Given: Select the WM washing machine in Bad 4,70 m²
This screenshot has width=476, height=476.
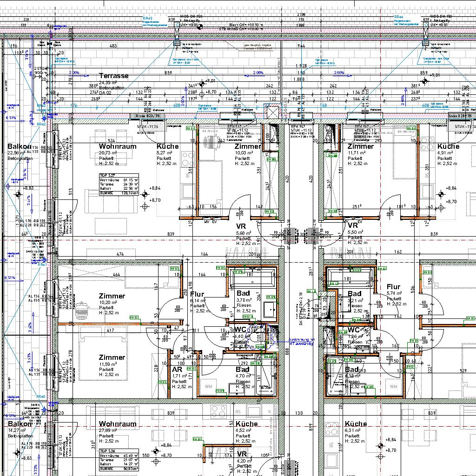Looking at the screenshot, I should click(x=208, y=387).
